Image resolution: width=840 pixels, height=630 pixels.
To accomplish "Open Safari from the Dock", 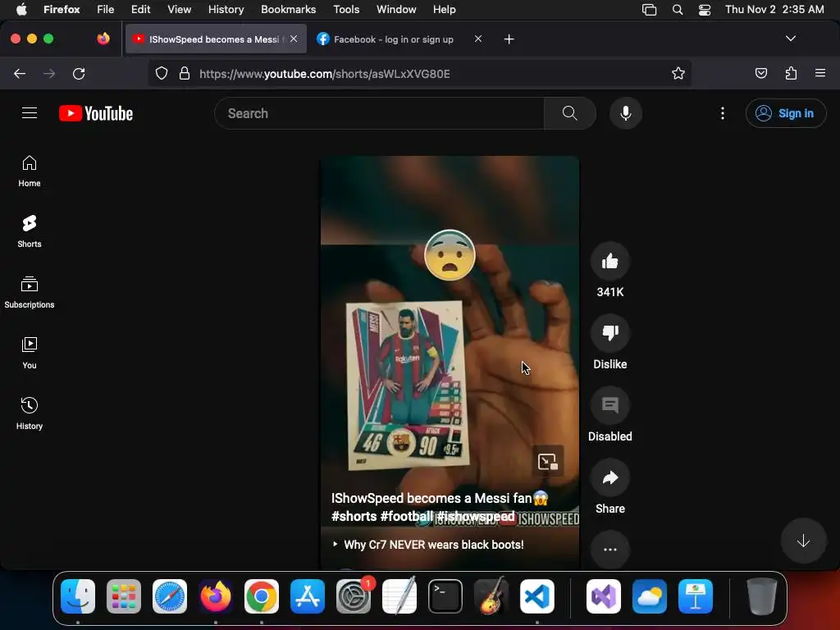I will pyautogui.click(x=170, y=596).
